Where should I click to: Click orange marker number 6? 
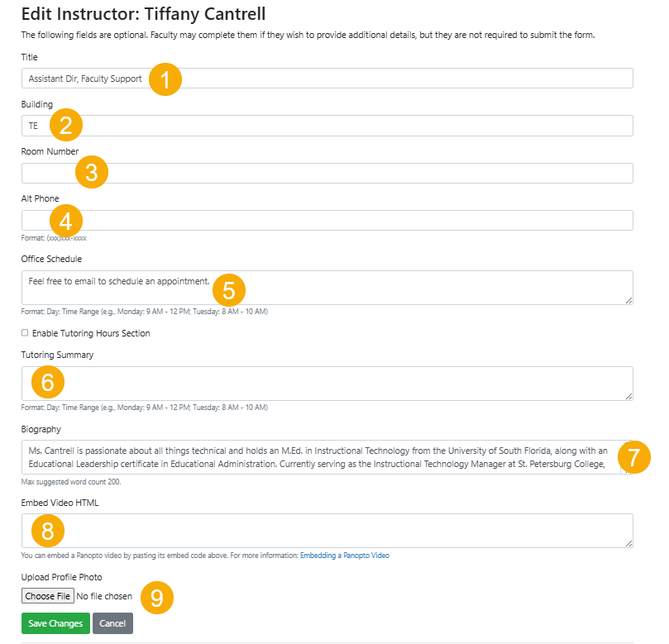pyautogui.click(x=47, y=382)
